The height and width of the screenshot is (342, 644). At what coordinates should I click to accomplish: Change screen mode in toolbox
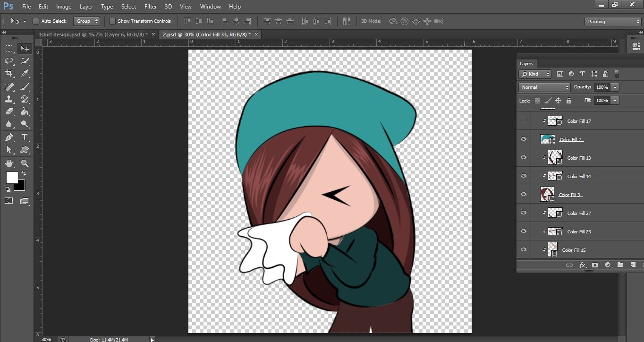[25, 201]
